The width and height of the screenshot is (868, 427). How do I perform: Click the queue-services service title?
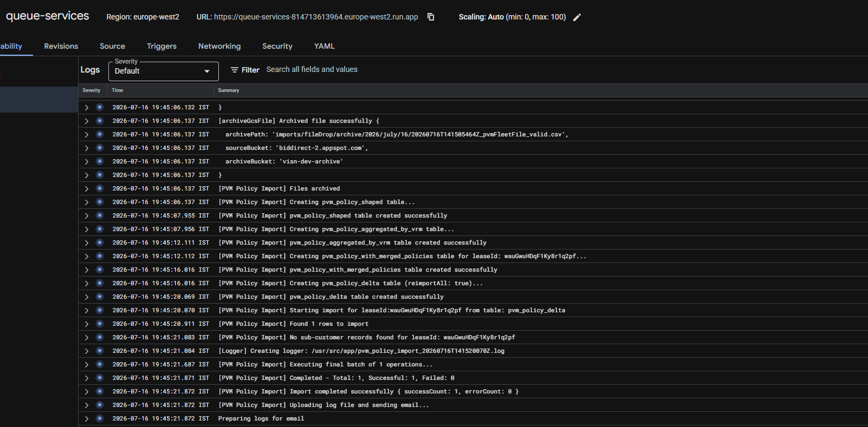(48, 16)
